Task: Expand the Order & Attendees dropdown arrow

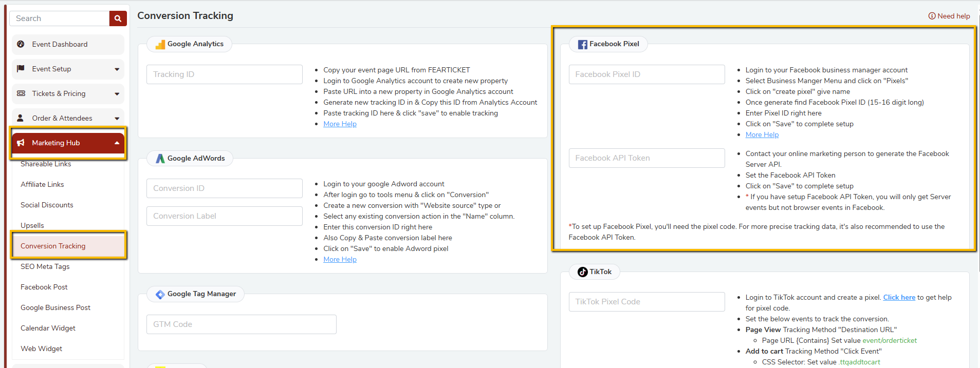Action: point(117,119)
